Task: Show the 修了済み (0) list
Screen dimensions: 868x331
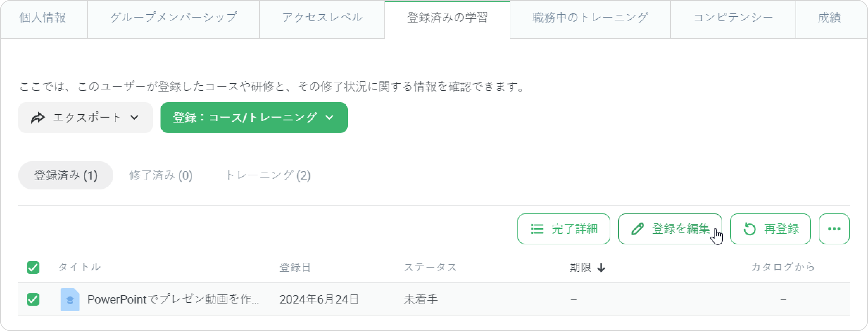Action: pyautogui.click(x=161, y=175)
